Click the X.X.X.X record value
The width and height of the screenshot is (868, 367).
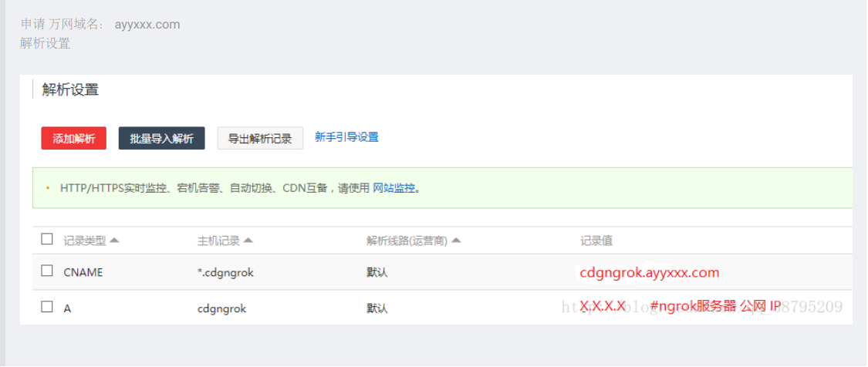click(603, 306)
